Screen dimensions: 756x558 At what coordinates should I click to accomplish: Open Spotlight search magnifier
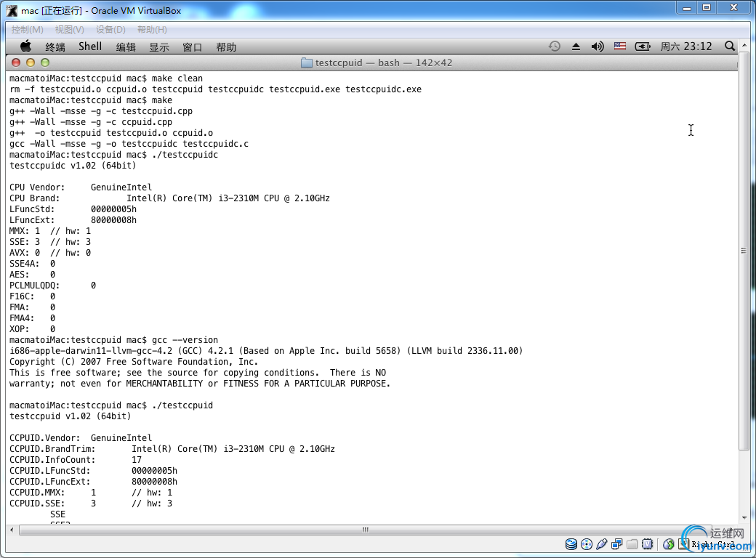point(730,46)
